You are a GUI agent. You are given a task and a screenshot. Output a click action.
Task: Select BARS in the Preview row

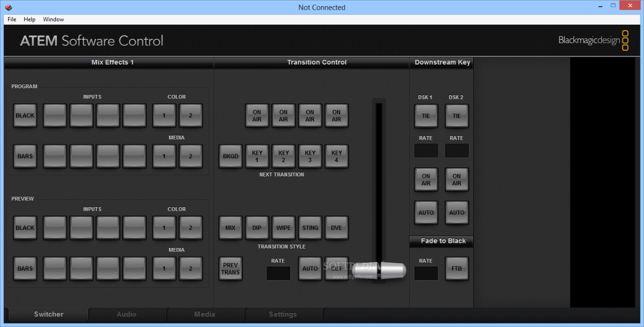(x=25, y=269)
